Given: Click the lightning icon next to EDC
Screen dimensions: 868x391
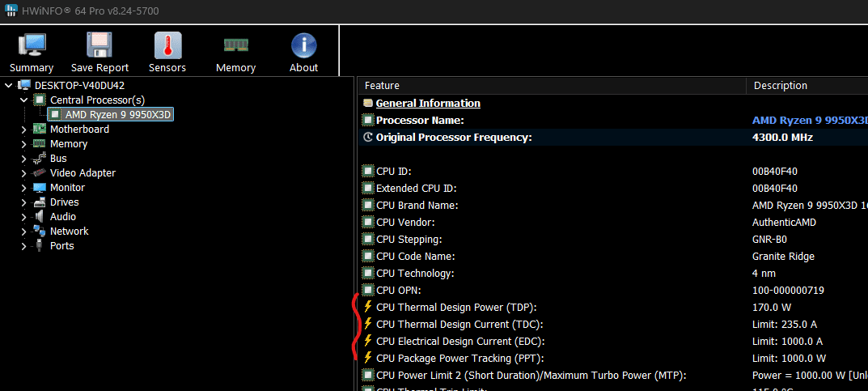Looking at the screenshot, I should [367, 341].
